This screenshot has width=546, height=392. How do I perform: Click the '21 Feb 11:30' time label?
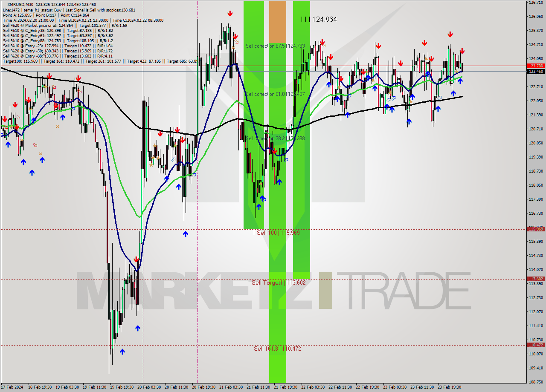click(x=258, y=387)
